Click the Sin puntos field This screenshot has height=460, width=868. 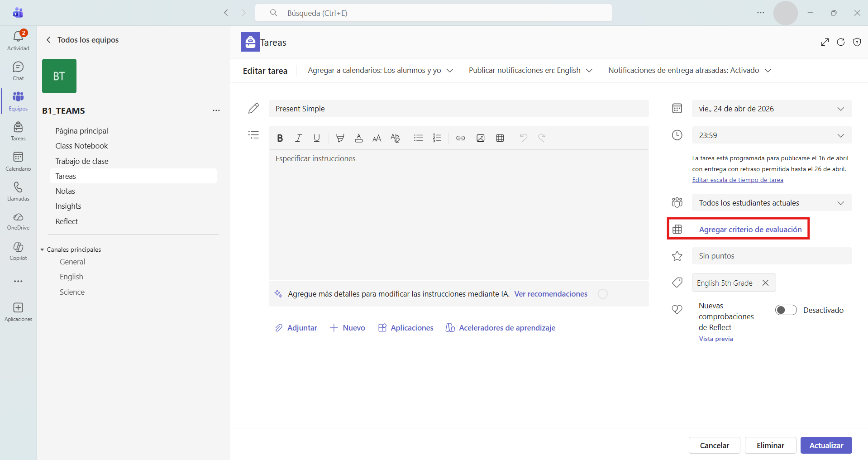tap(772, 256)
